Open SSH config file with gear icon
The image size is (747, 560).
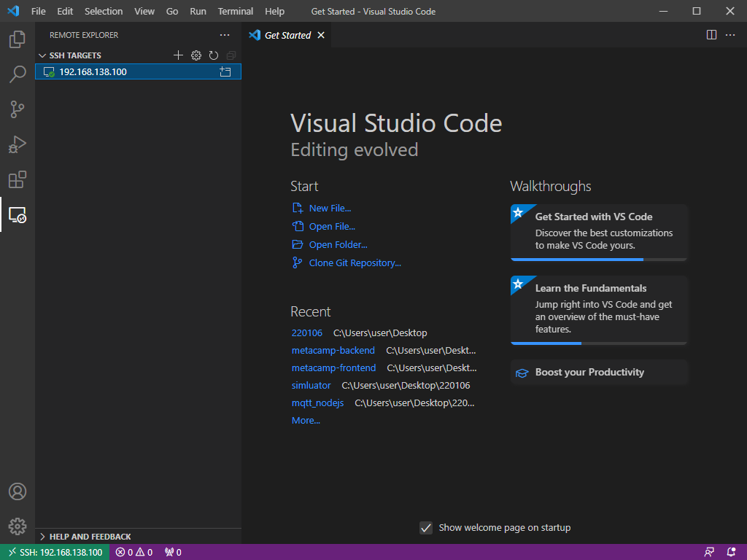(196, 55)
